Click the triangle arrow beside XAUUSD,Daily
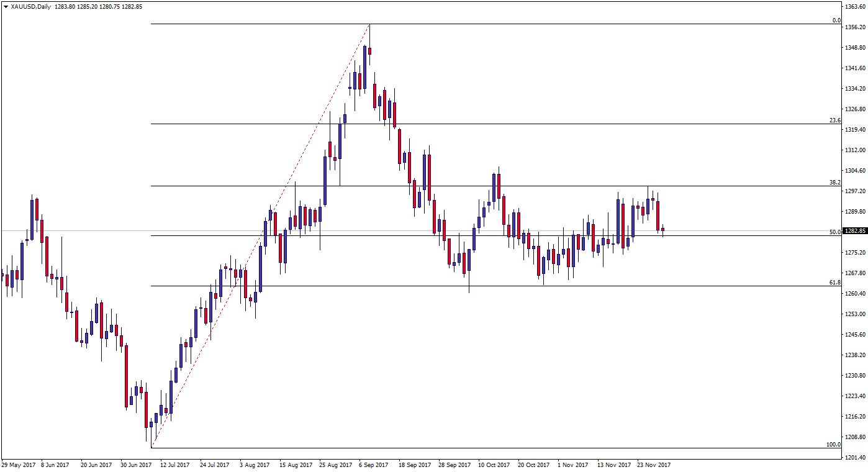The height and width of the screenshot is (472, 868). point(6,7)
